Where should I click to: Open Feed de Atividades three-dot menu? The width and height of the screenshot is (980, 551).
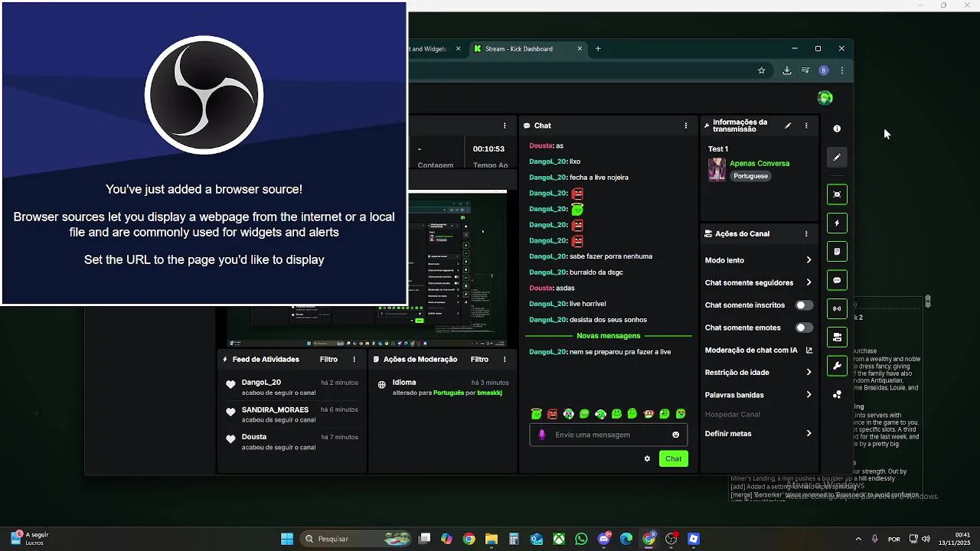click(x=354, y=360)
